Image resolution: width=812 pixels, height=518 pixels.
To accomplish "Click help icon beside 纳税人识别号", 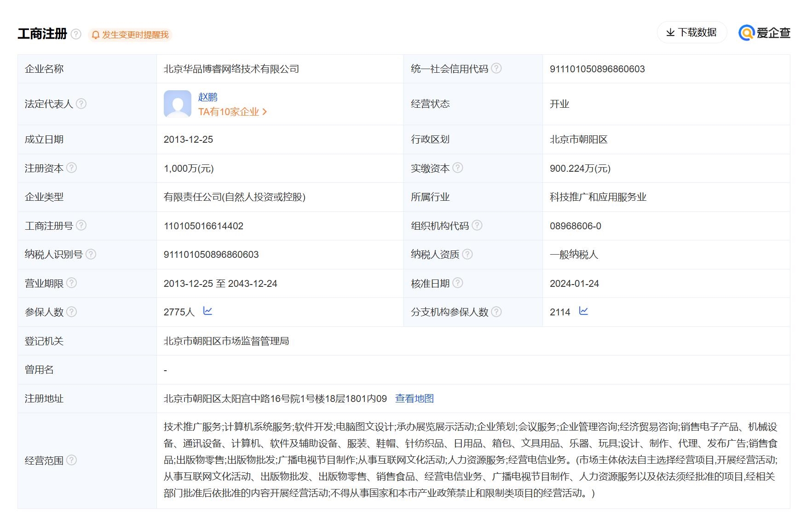I will (91, 254).
